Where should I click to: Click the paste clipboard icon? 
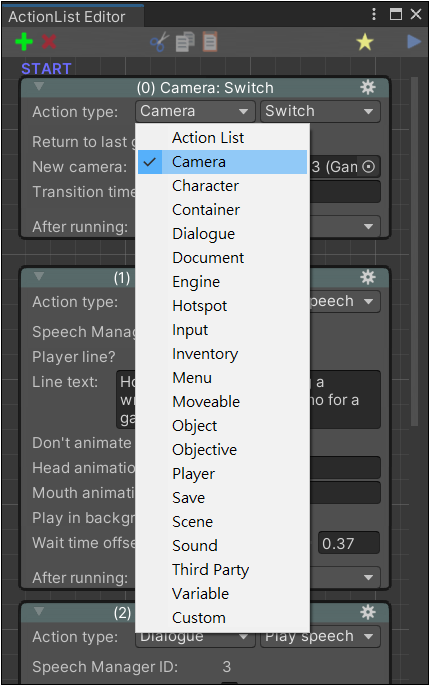(x=210, y=42)
